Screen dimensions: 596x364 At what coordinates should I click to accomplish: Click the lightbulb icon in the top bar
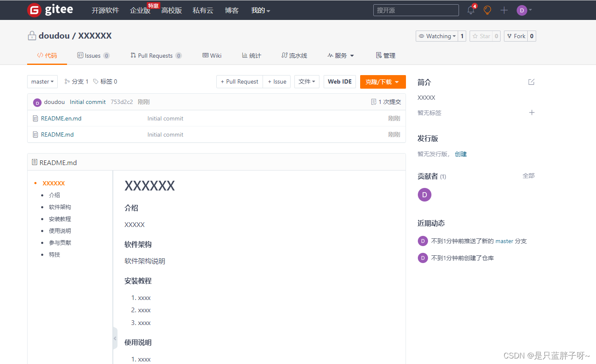pos(487,10)
